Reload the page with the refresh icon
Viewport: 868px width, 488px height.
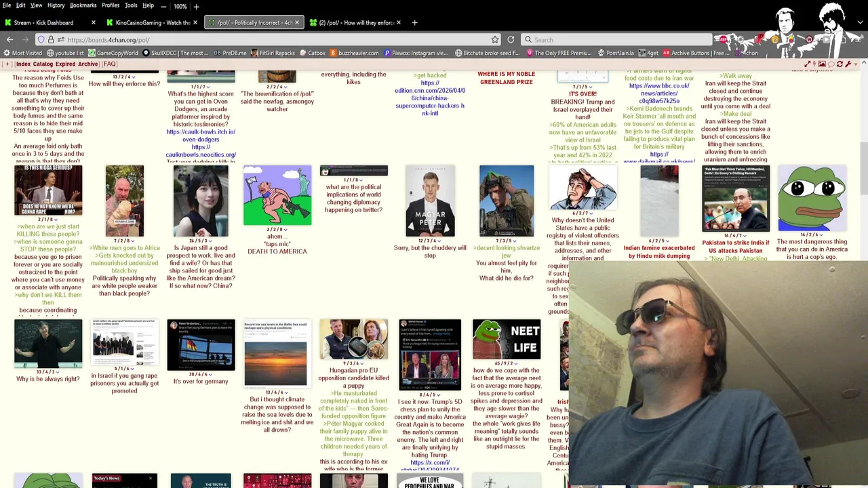click(511, 39)
